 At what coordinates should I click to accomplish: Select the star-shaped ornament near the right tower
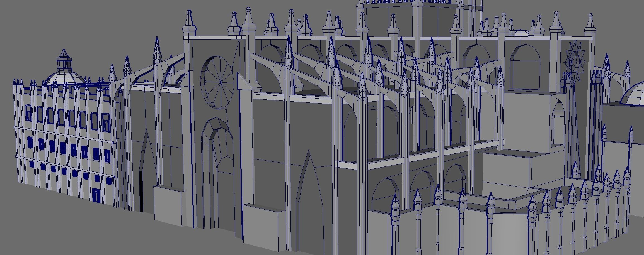click(575, 61)
